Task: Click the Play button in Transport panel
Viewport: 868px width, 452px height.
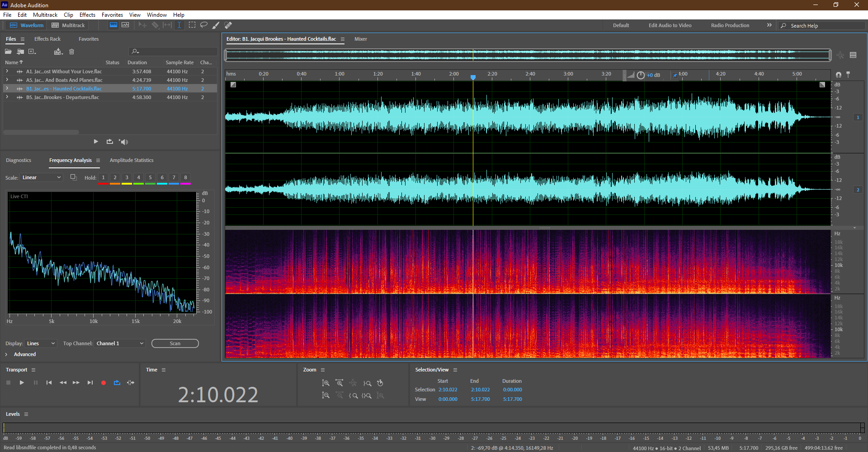Action: (x=22, y=383)
